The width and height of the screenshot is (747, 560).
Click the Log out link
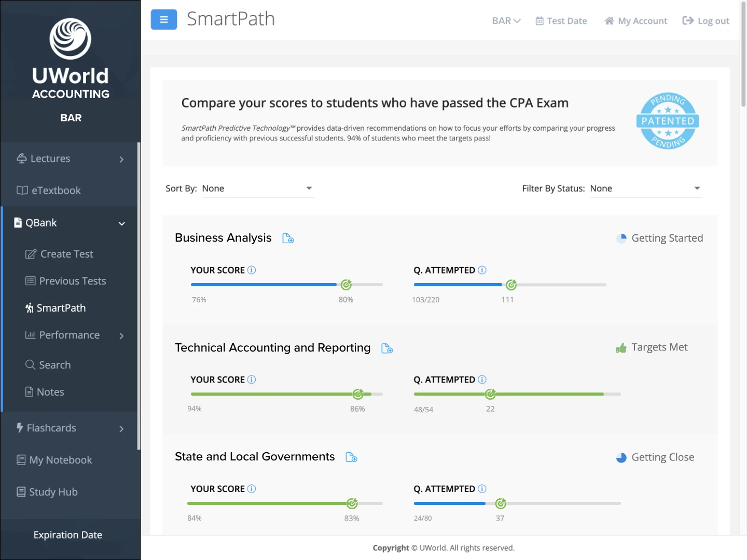[x=706, y=21]
